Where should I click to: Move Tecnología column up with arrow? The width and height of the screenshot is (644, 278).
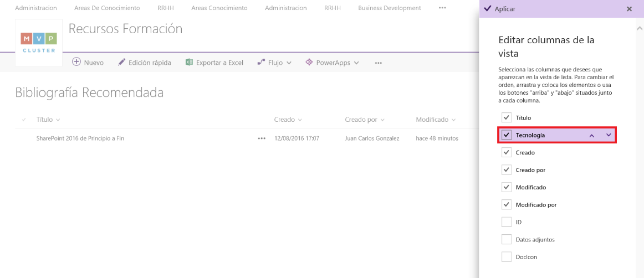click(x=592, y=136)
